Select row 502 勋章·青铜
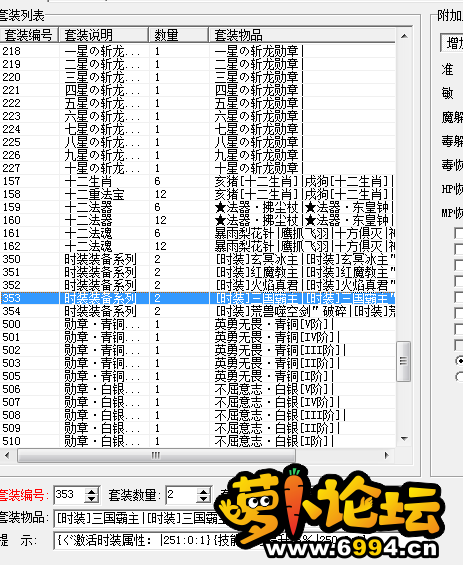The height and width of the screenshot is (565, 463). [197, 350]
